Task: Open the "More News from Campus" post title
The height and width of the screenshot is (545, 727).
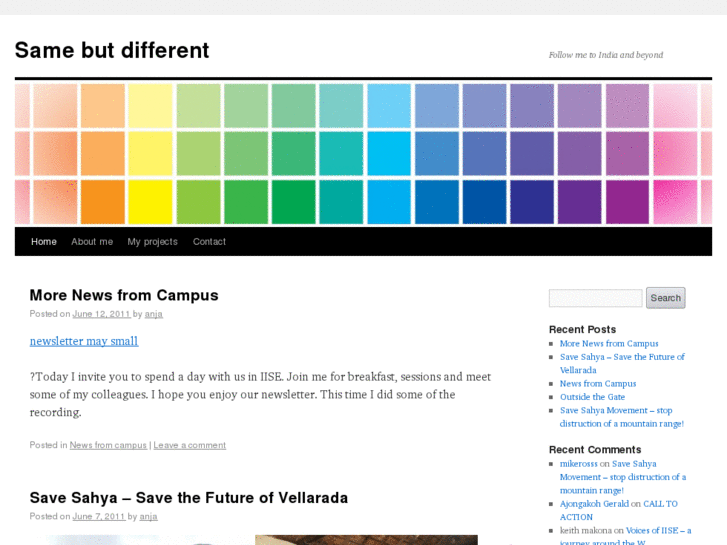Action: click(124, 295)
